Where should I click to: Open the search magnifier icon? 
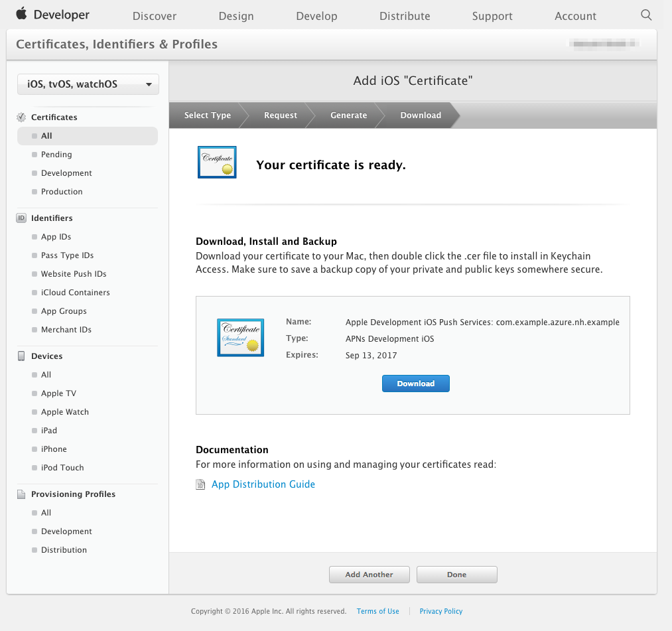point(645,15)
